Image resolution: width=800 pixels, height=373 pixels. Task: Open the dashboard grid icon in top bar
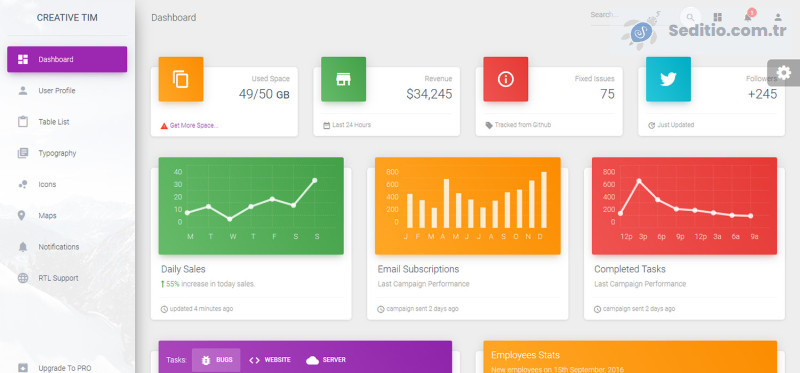(717, 17)
